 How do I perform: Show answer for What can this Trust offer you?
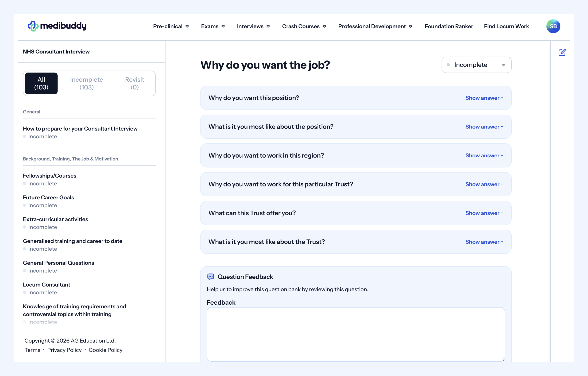click(484, 213)
